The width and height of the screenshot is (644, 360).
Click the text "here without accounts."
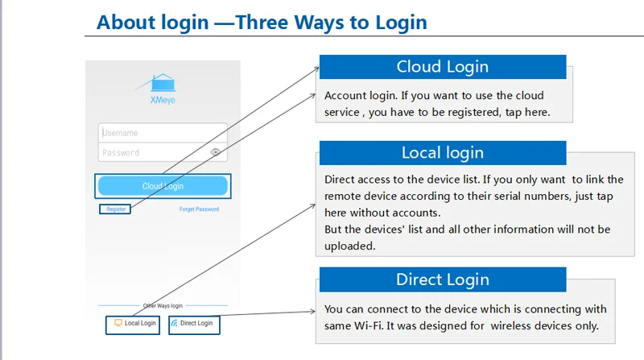pyautogui.click(x=382, y=213)
